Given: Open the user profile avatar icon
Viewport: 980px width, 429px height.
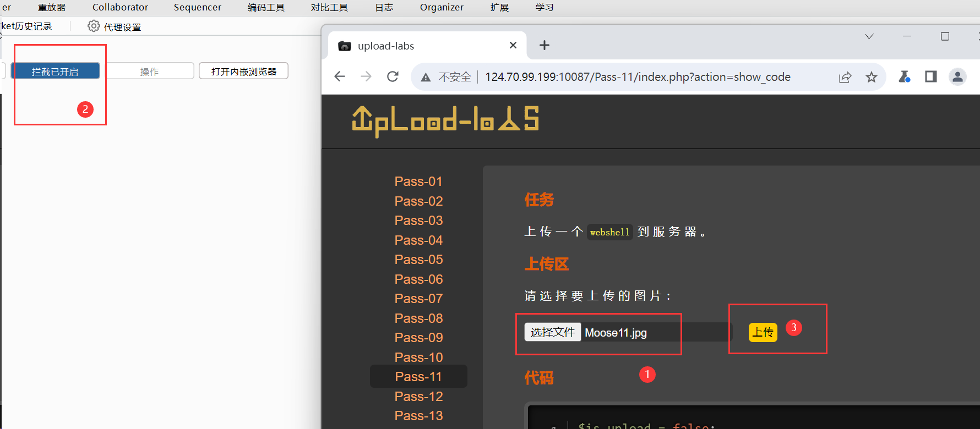Looking at the screenshot, I should pos(957,77).
